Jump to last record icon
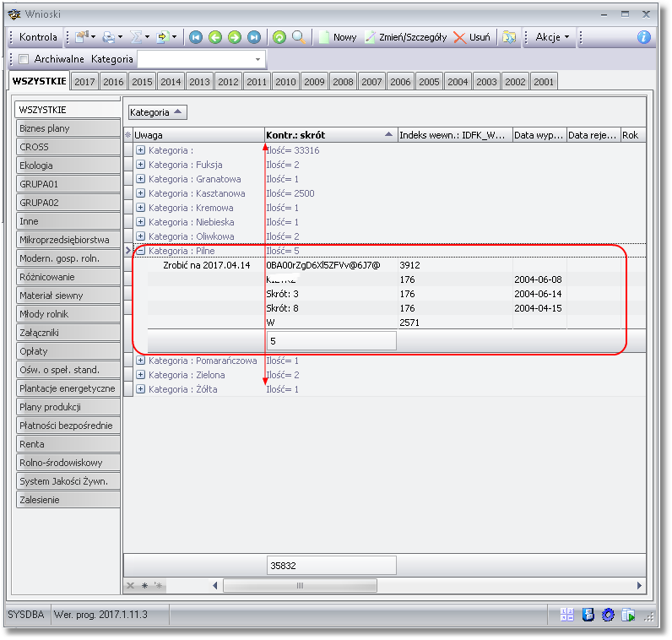The height and width of the screenshot is (640, 672). [x=254, y=38]
